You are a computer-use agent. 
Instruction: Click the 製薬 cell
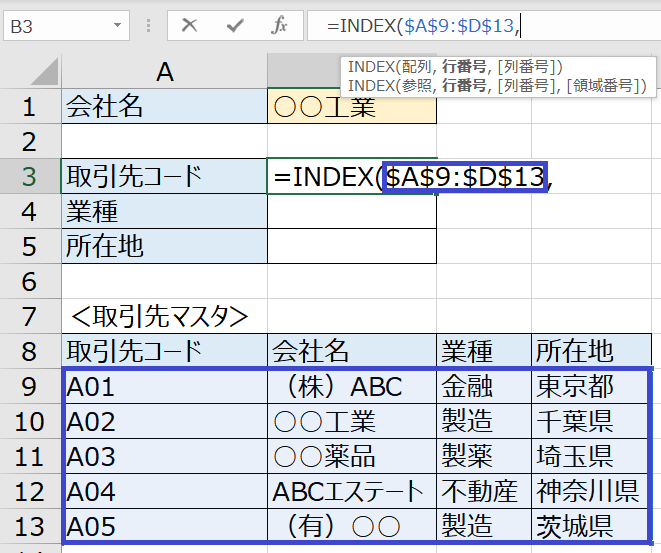pyautogui.click(x=484, y=456)
